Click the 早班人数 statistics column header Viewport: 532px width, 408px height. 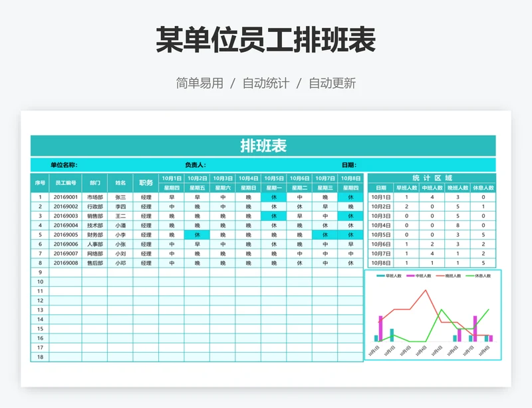[x=406, y=188]
